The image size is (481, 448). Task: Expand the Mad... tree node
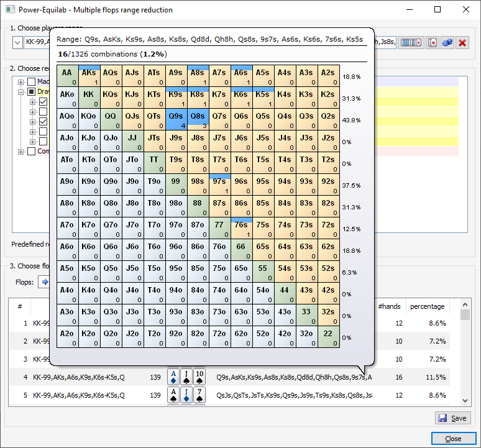(x=21, y=82)
